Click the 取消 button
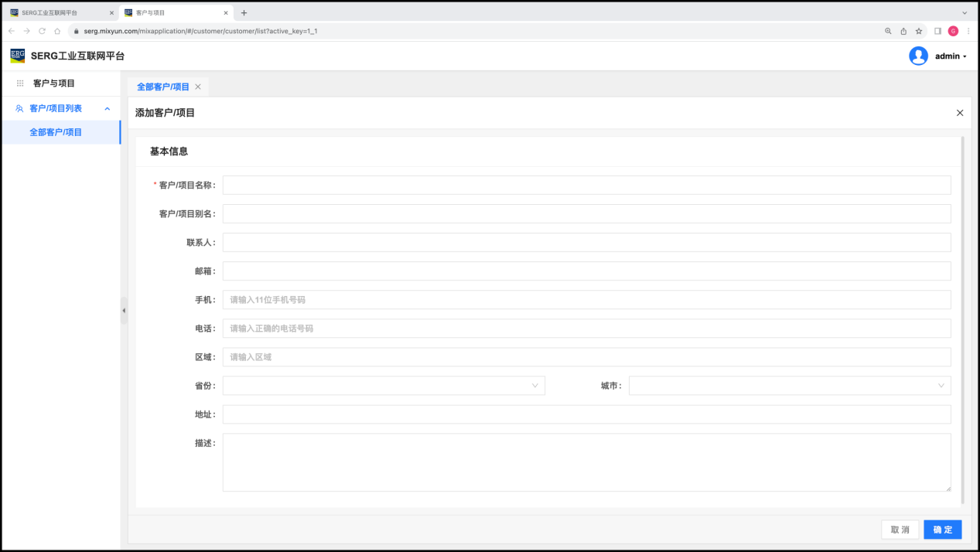The image size is (980, 552). click(900, 530)
